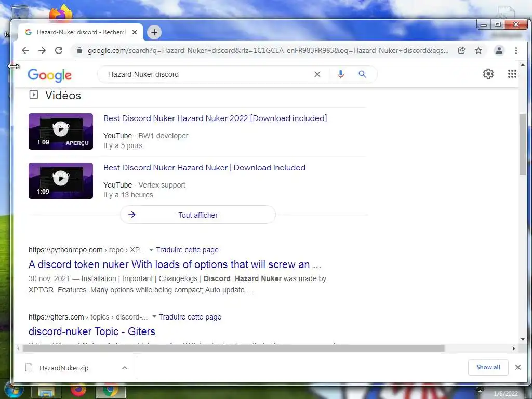Open 'Hazard Nuker | Download included' video link

point(204,168)
